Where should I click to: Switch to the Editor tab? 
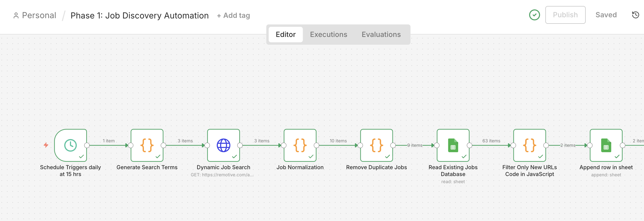click(286, 35)
